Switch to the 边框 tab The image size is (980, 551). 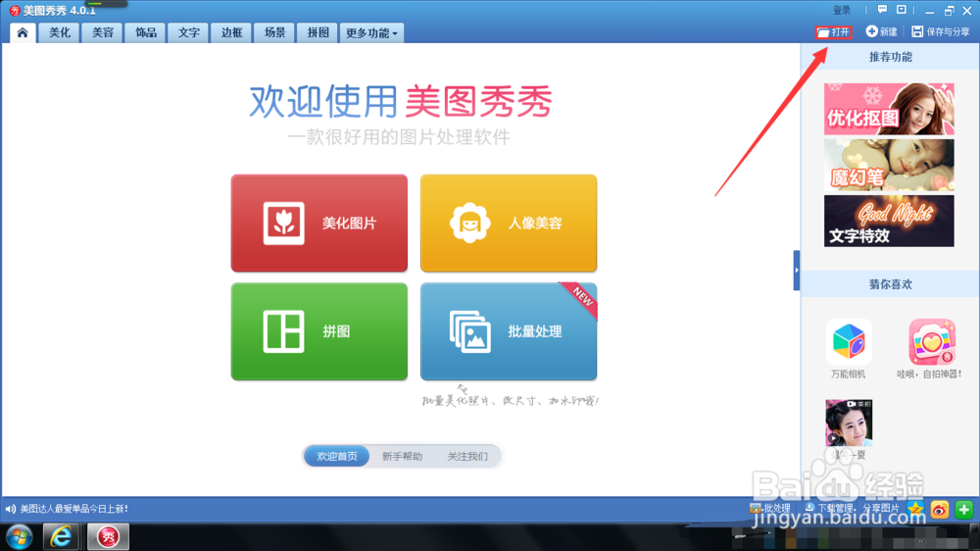pyautogui.click(x=231, y=32)
